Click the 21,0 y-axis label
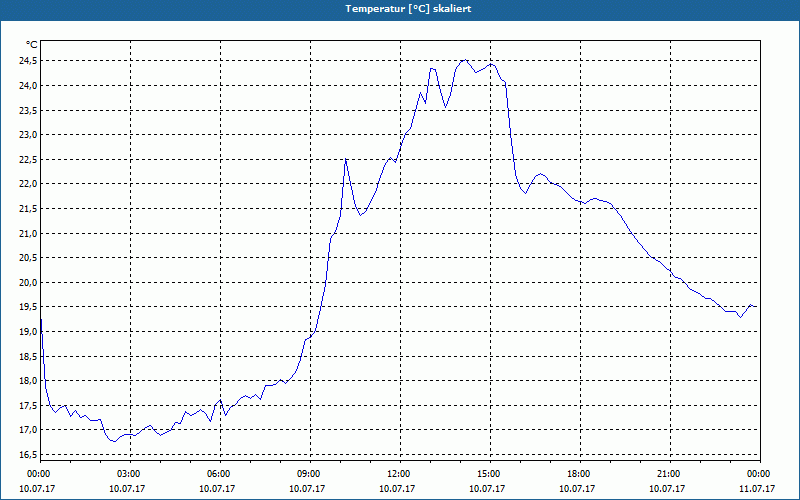This screenshot has width=800, height=500. (27, 233)
